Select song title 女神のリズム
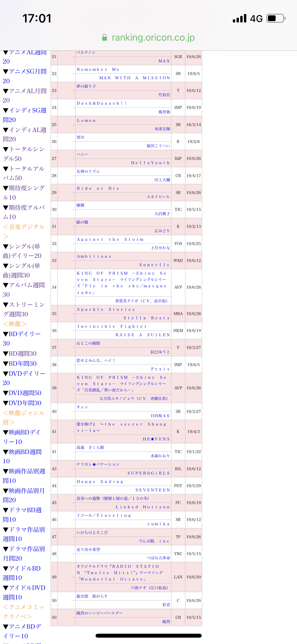Image resolution: width=297 pixels, height=644 pixels. click(88, 171)
